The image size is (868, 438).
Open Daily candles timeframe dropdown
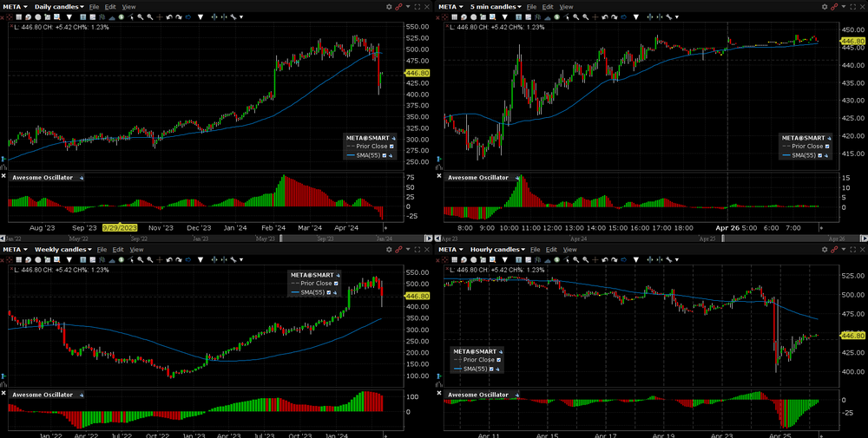coord(59,7)
